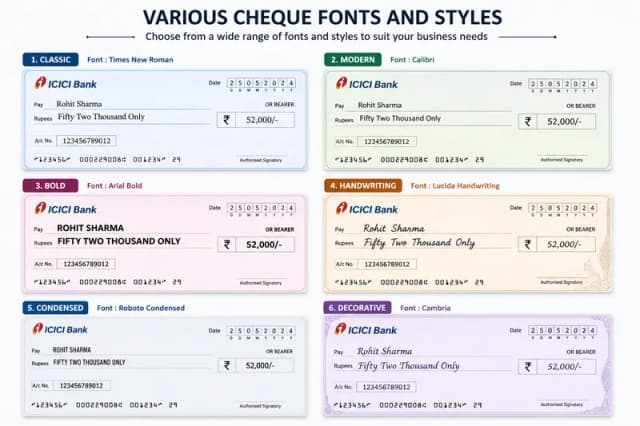Click the ICICI Bank logo on Decorative cheque

(366, 329)
